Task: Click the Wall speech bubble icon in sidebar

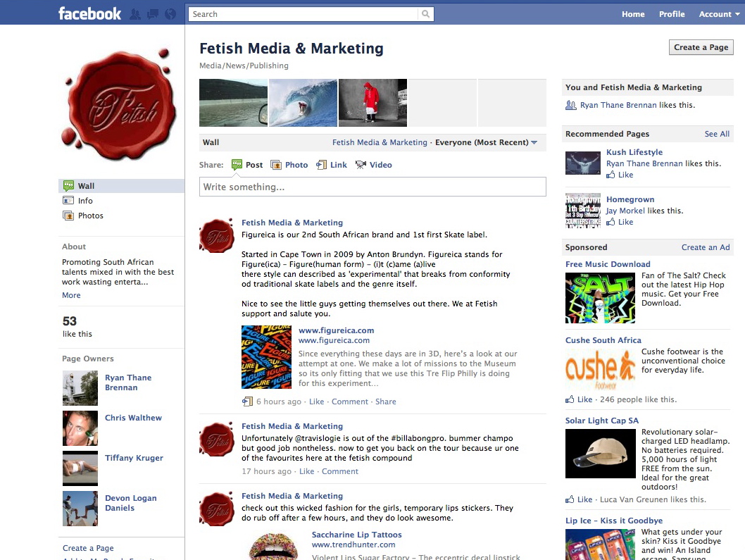Action: click(68, 186)
